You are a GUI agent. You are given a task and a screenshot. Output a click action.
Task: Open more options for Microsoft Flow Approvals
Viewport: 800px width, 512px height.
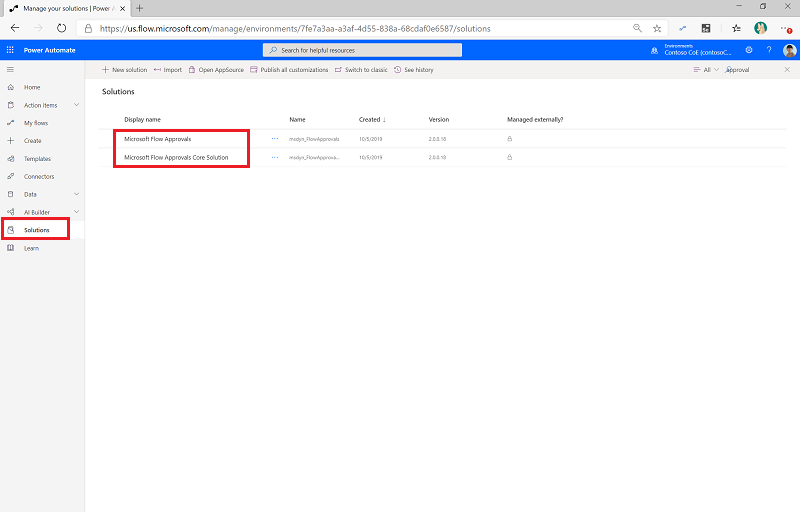(x=275, y=139)
